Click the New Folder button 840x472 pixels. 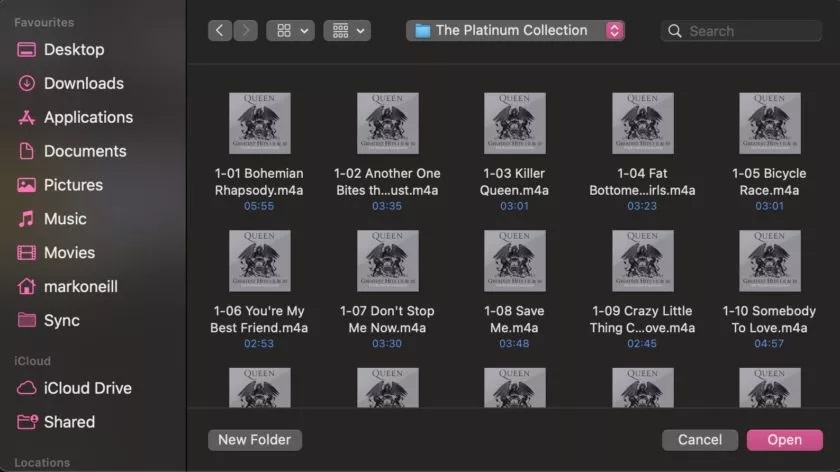point(255,440)
